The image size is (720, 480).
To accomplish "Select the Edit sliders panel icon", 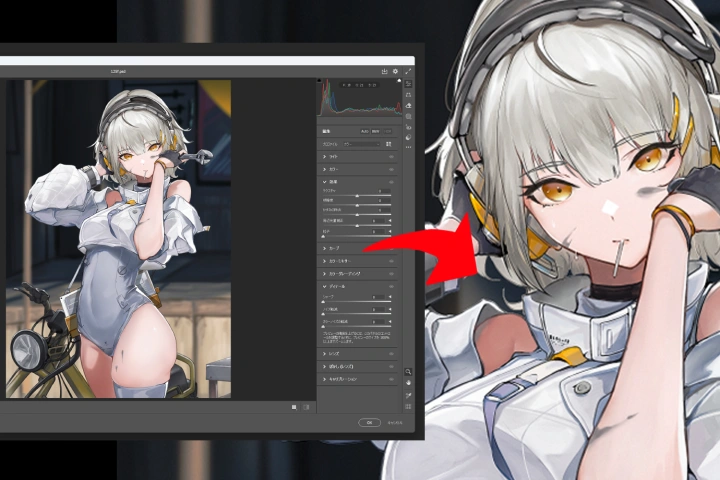I will click(408, 84).
